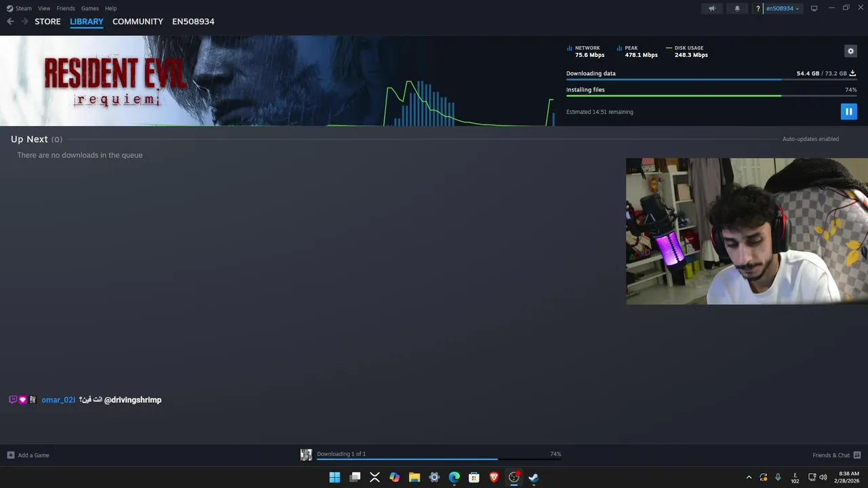Click the small game thumbnail in the status bar
This screenshot has height=488, width=868.
click(x=306, y=455)
